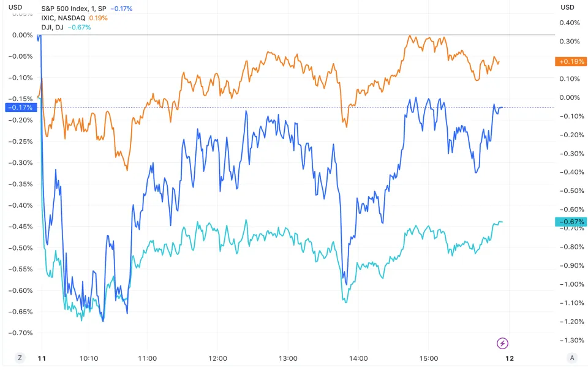Click the 0.40% right axis label
Image resolution: width=588 pixels, height=370 pixels.
(x=570, y=23)
